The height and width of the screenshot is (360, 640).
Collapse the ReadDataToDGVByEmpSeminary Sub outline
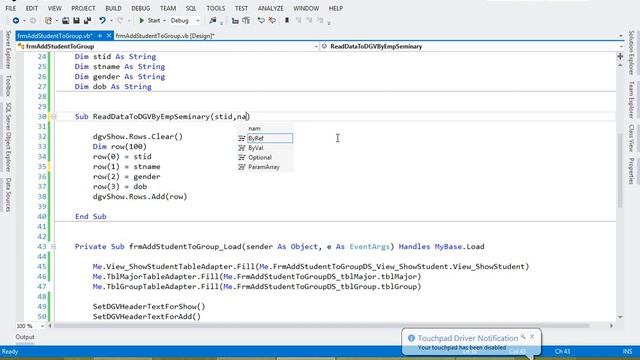click(53, 117)
